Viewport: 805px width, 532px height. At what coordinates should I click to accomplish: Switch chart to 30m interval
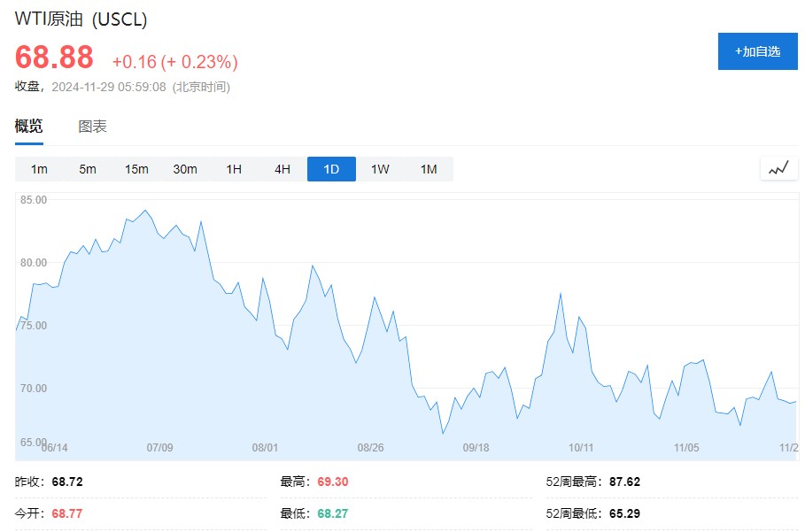click(185, 169)
